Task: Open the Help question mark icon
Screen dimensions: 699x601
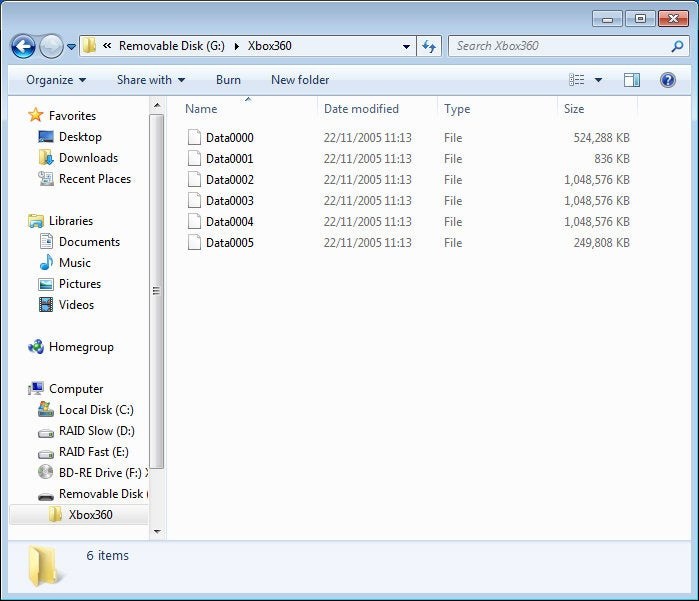Action: point(667,80)
